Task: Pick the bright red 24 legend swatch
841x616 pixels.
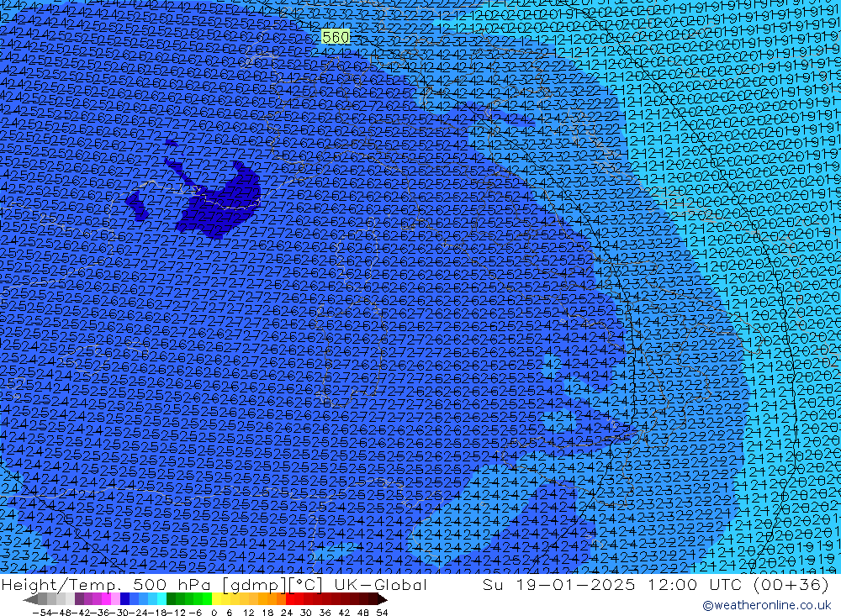Action: click(x=290, y=599)
